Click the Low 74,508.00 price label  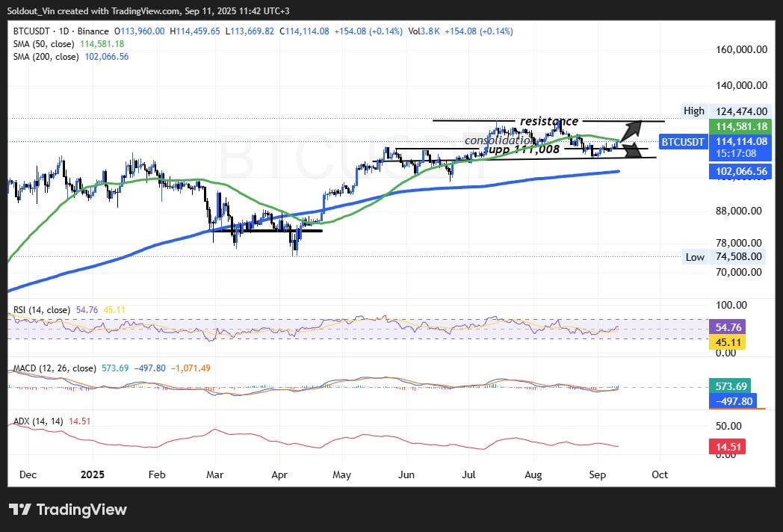click(x=723, y=257)
